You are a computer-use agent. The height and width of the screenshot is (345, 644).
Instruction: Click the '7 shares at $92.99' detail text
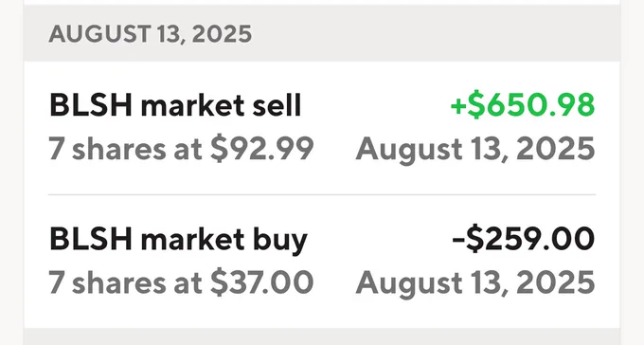click(181, 149)
